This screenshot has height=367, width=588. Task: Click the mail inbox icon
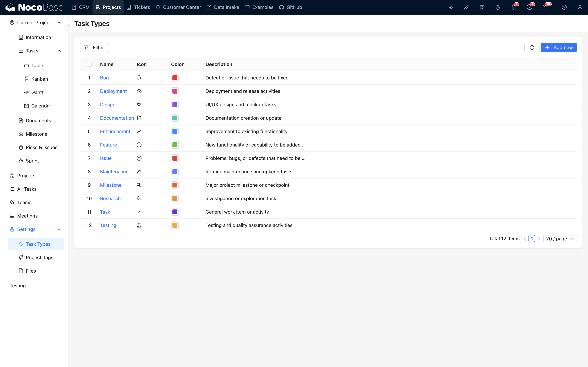(545, 7)
